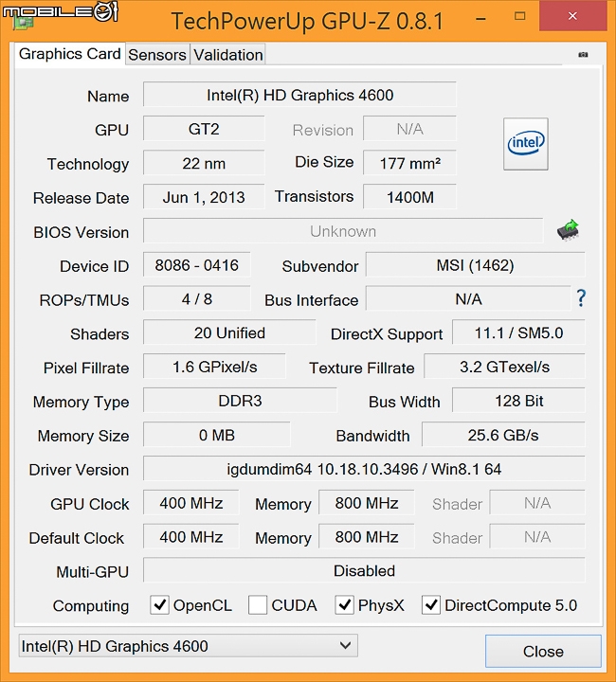Click the Bus Width field 128 Bit
The width and height of the screenshot is (616, 682).
518,401
